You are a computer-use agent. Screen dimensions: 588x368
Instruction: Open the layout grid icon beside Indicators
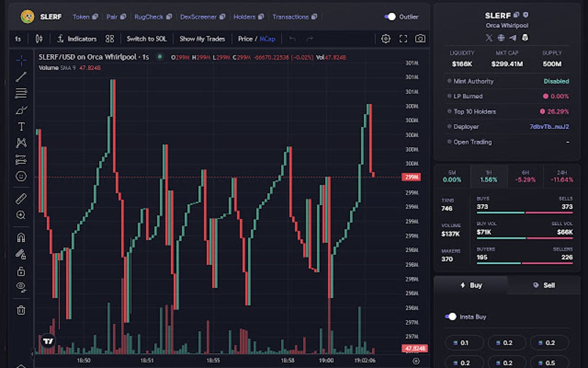pos(110,39)
